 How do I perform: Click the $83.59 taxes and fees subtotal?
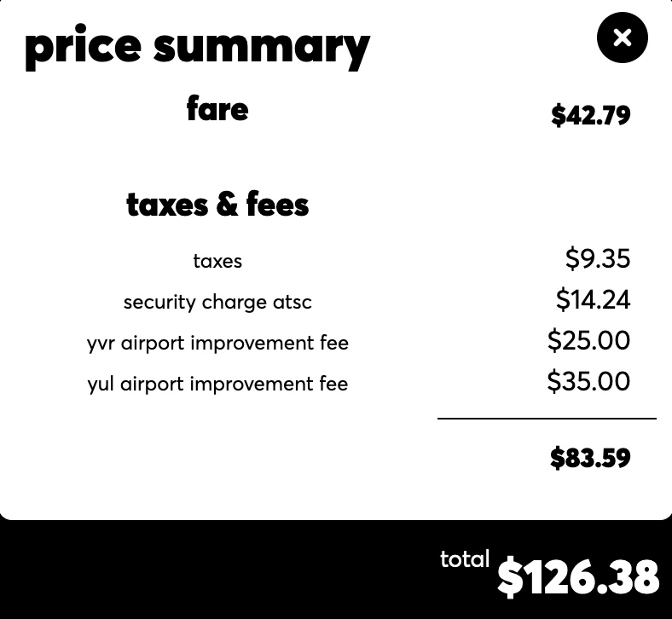point(590,458)
